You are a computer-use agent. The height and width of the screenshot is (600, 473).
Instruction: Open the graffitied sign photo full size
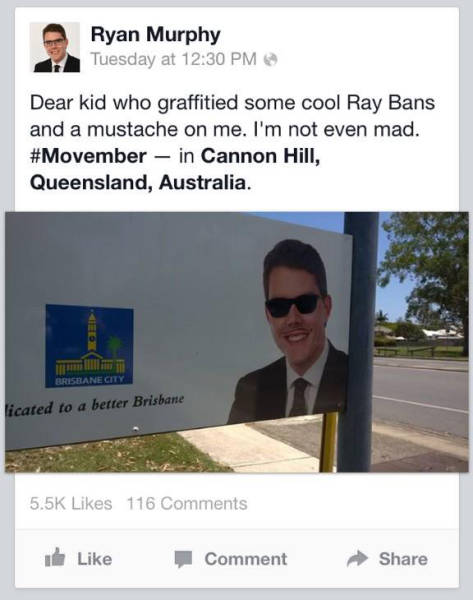pyautogui.click(x=236, y=342)
